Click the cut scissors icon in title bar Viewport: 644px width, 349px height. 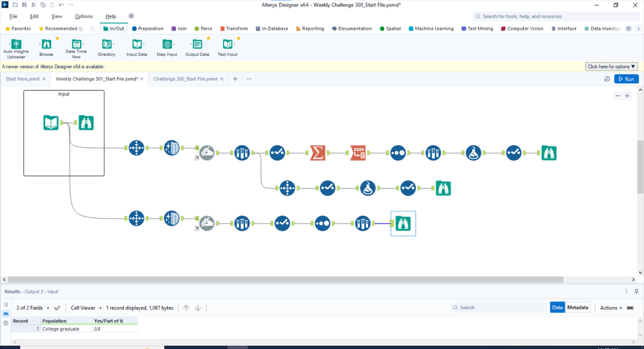click(34, 5)
